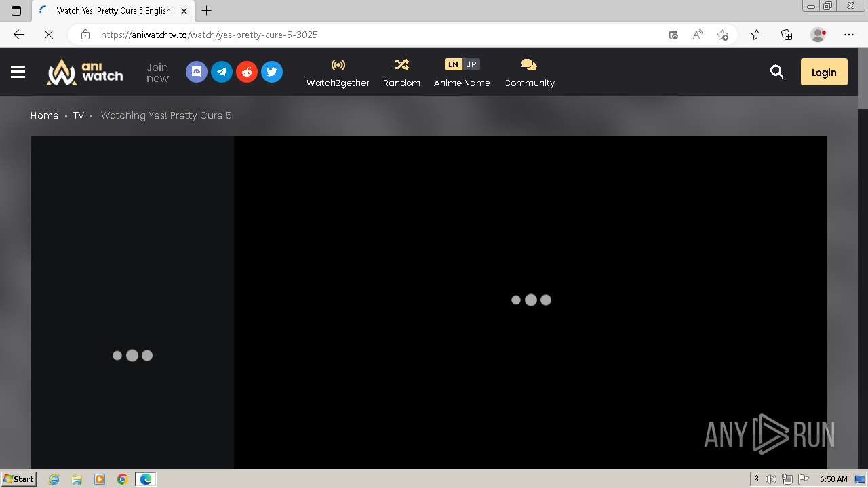Open the Telegram join link
Screen dimensions: 868x488
[222, 72]
